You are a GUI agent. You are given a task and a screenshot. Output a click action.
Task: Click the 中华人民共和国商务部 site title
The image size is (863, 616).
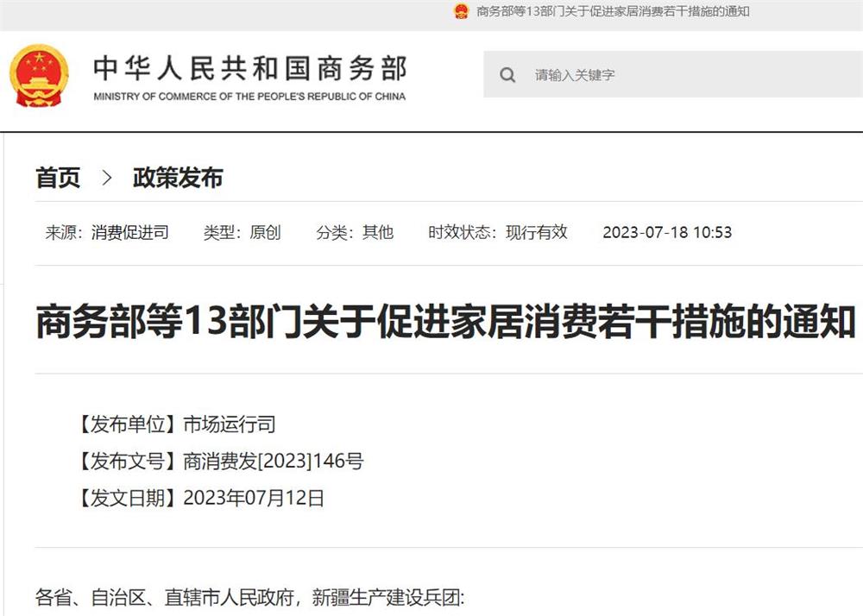(249, 68)
